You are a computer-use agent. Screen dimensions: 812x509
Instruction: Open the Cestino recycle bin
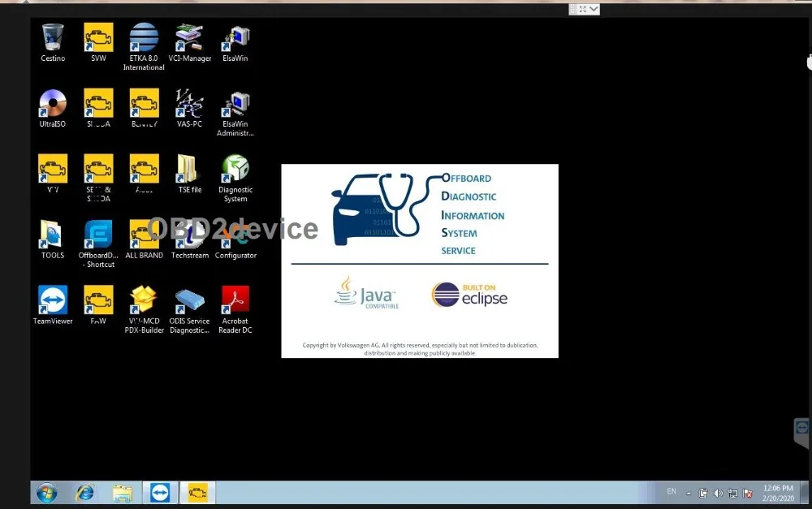(53, 42)
